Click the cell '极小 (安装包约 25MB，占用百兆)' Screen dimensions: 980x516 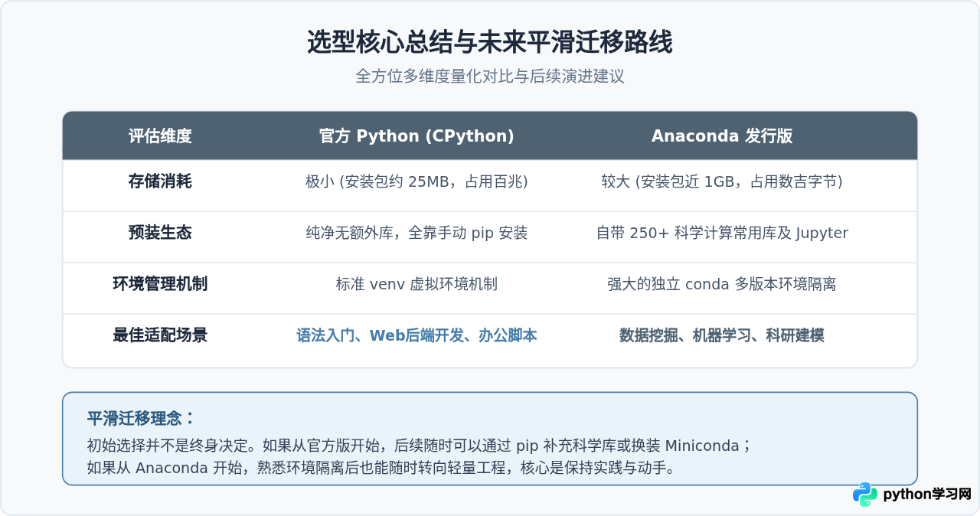416,181
